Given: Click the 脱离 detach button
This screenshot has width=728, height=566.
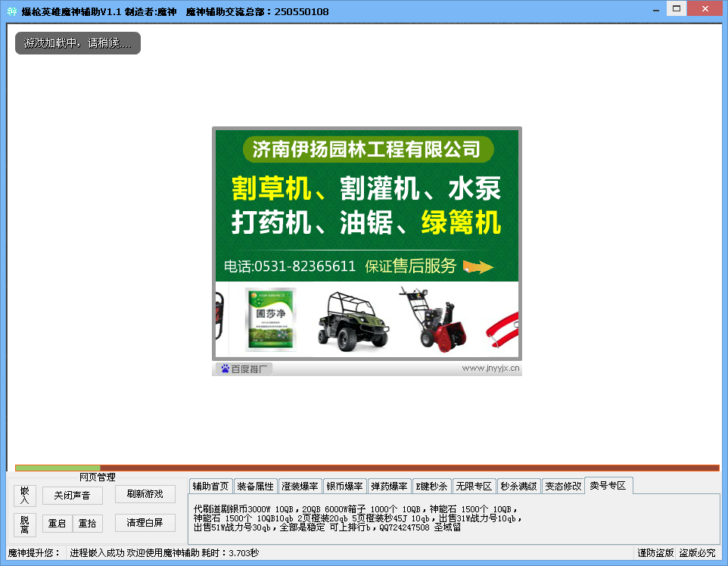Looking at the screenshot, I should (x=25, y=524).
